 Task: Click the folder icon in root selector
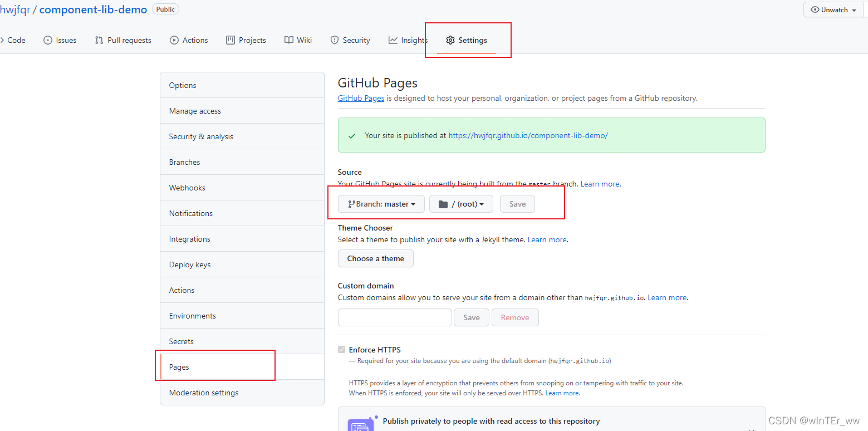pyautogui.click(x=443, y=204)
